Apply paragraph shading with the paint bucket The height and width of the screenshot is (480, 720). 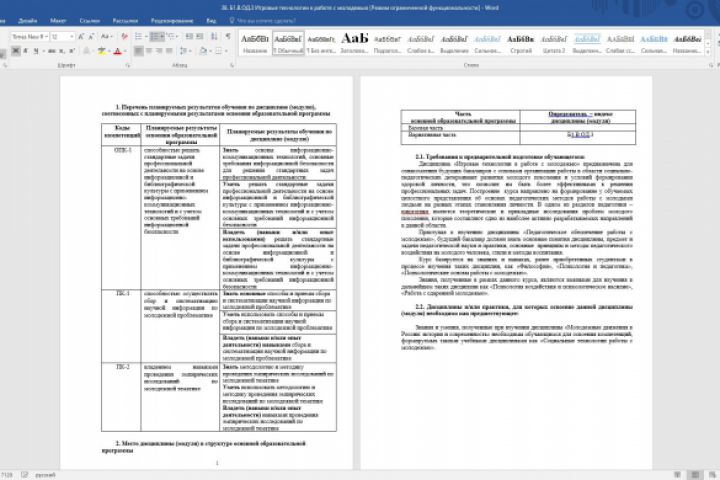pyautogui.click(x=203, y=51)
